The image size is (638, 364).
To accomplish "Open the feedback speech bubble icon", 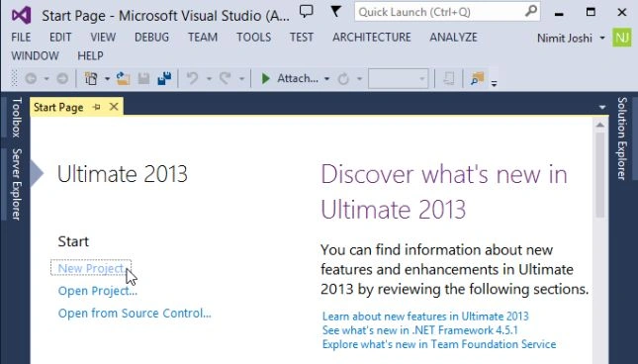I will (306, 12).
